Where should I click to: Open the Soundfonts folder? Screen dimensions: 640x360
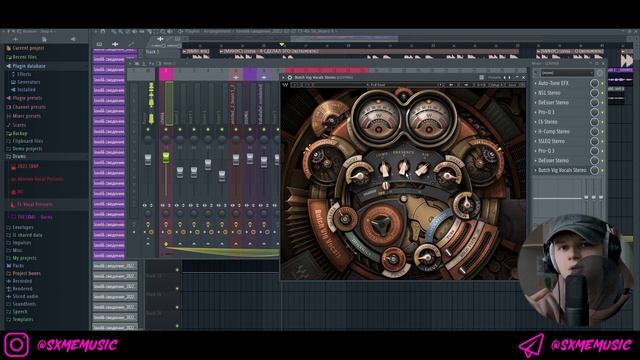(24, 304)
